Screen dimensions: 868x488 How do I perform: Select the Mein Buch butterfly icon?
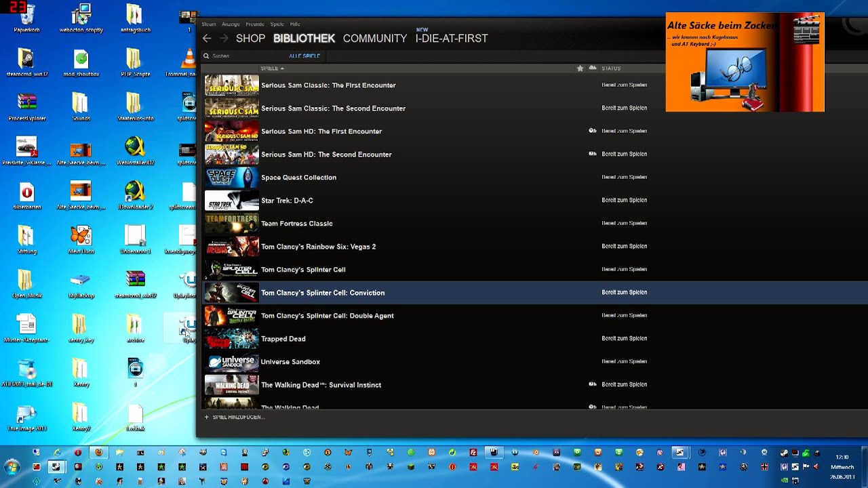81,240
